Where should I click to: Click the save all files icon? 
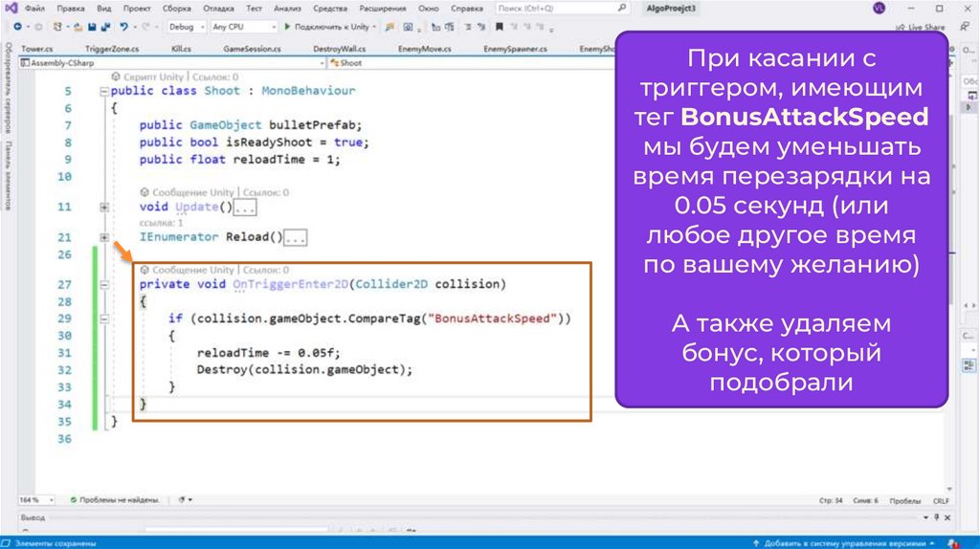[x=105, y=27]
